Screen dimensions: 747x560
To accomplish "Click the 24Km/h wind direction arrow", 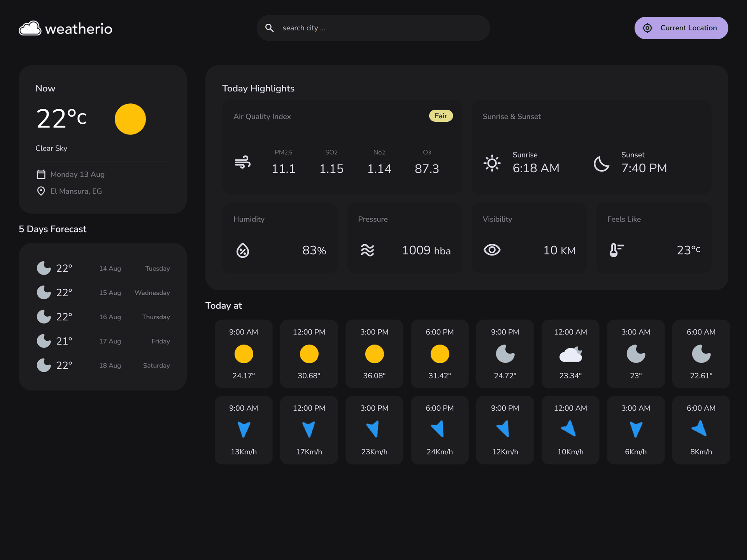I will 438,429.
